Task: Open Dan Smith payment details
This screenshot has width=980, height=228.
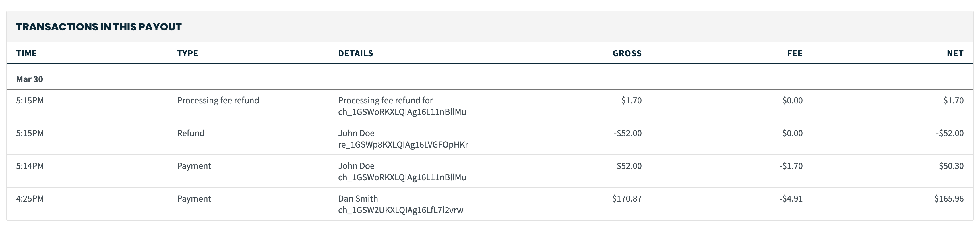Action: click(358, 199)
